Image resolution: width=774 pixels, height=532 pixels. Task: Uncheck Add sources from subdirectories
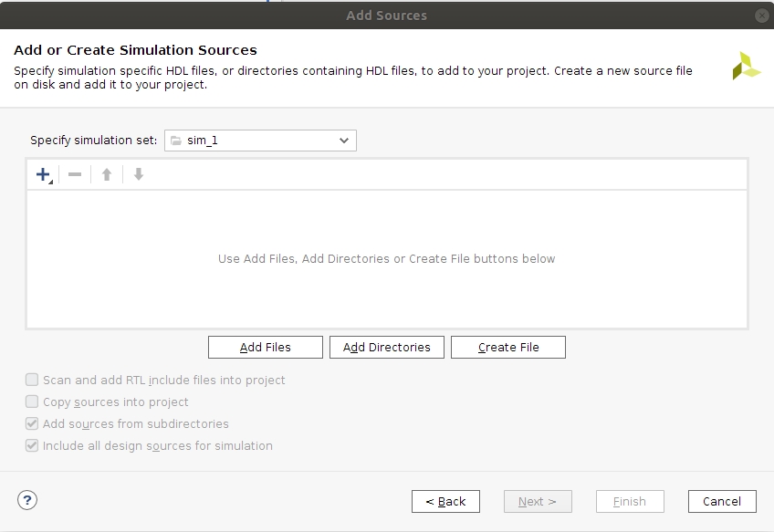click(x=33, y=423)
